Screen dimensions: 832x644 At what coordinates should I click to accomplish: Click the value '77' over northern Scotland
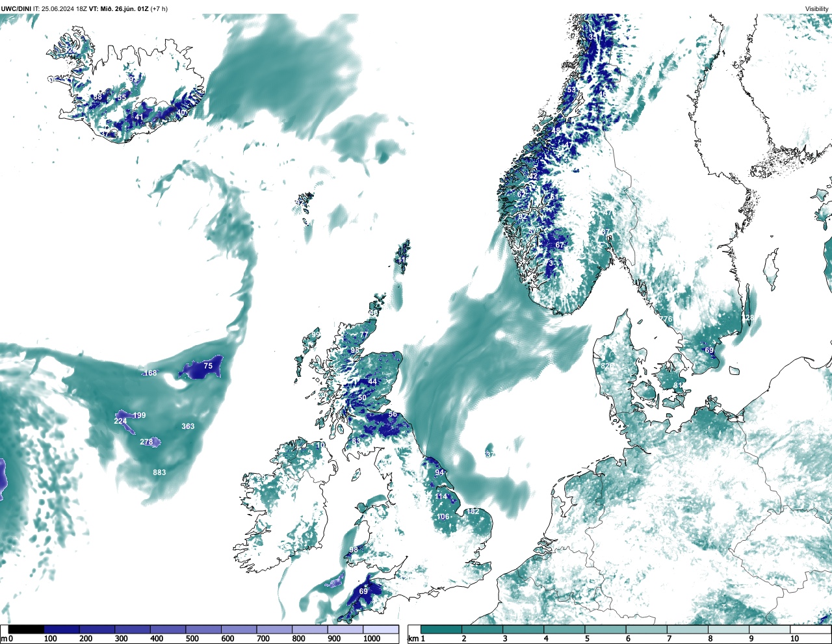364,335
